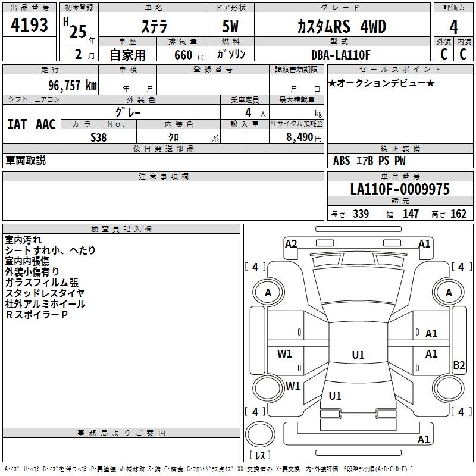Click the 注意事項欄 section header
This screenshot has height=476, width=476.
(163, 176)
